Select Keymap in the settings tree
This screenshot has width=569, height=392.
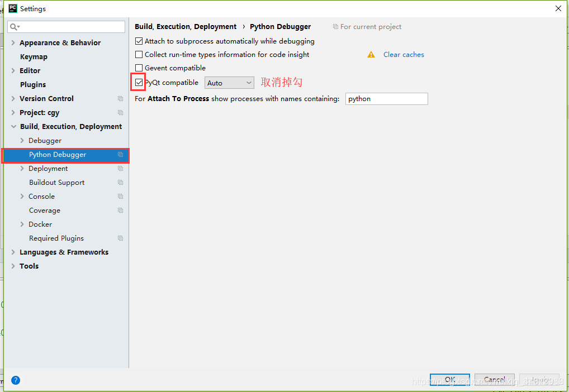(x=34, y=57)
